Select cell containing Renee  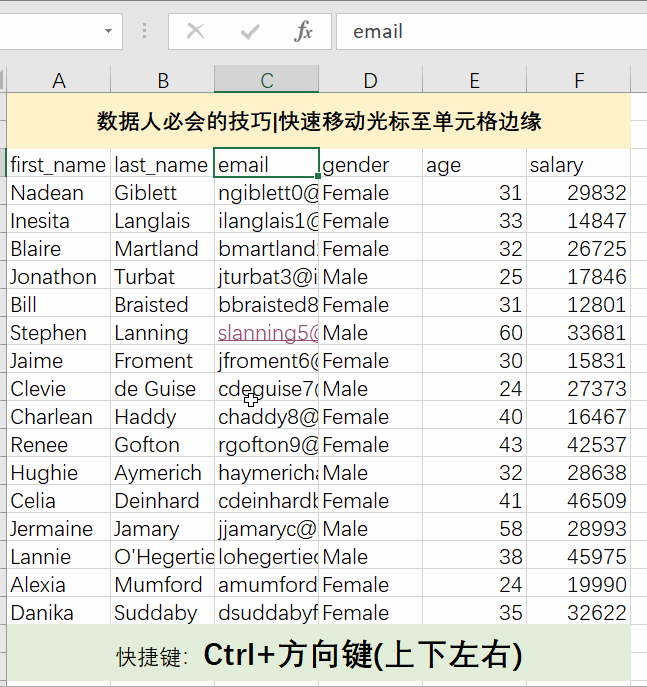(59, 444)
